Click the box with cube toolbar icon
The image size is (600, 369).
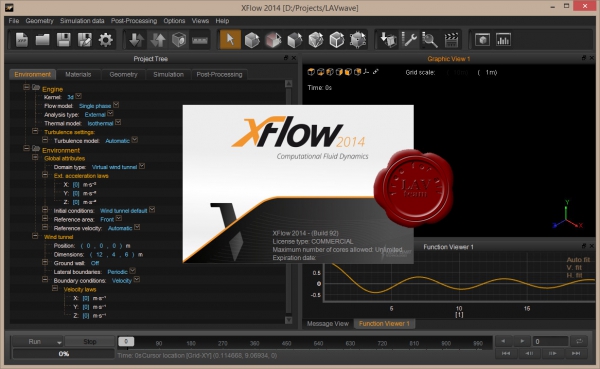(179, 40)
